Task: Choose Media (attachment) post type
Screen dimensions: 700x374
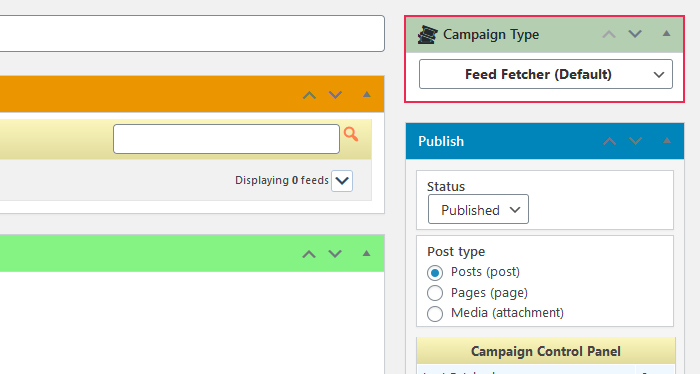Action: 435,314
